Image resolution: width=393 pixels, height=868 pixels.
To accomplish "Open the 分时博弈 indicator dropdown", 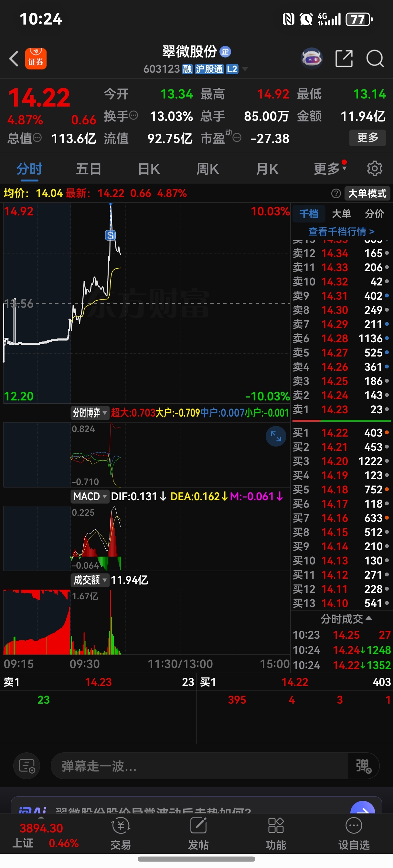I will click(x=90, y=412).
